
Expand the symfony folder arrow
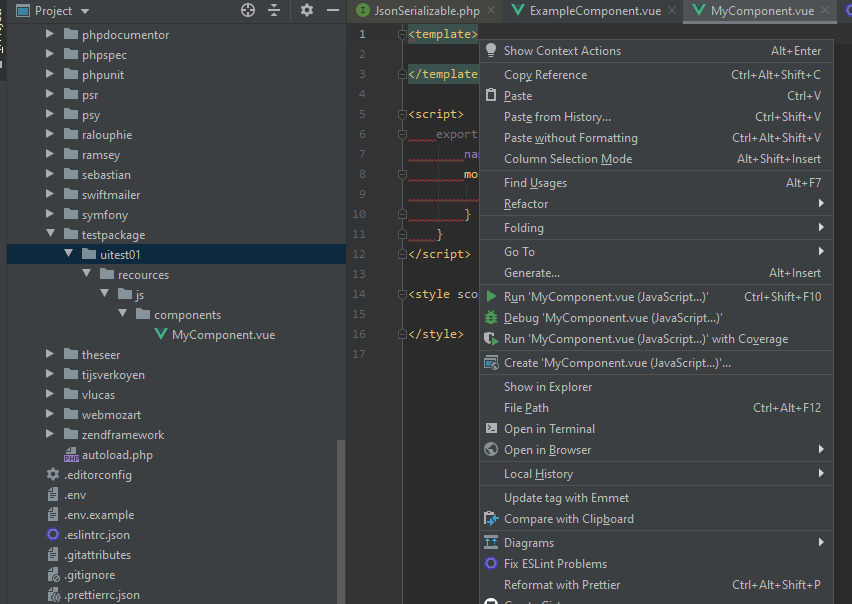(50, 214)
